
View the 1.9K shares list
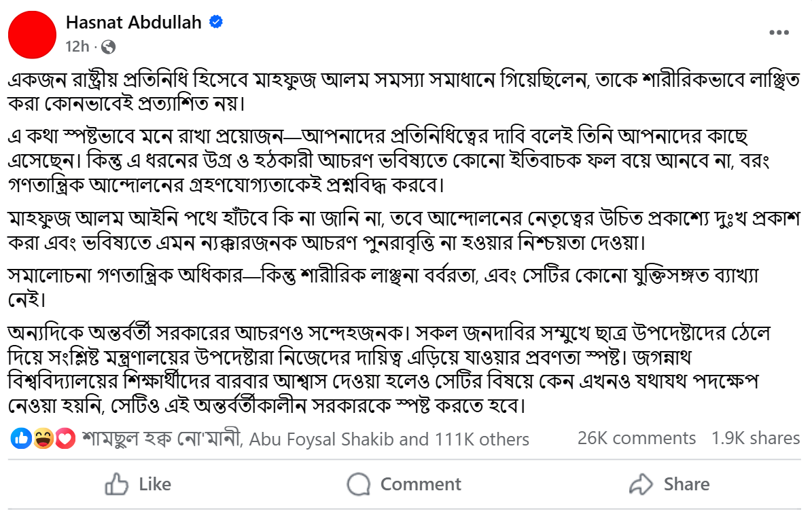click(755, 438)
